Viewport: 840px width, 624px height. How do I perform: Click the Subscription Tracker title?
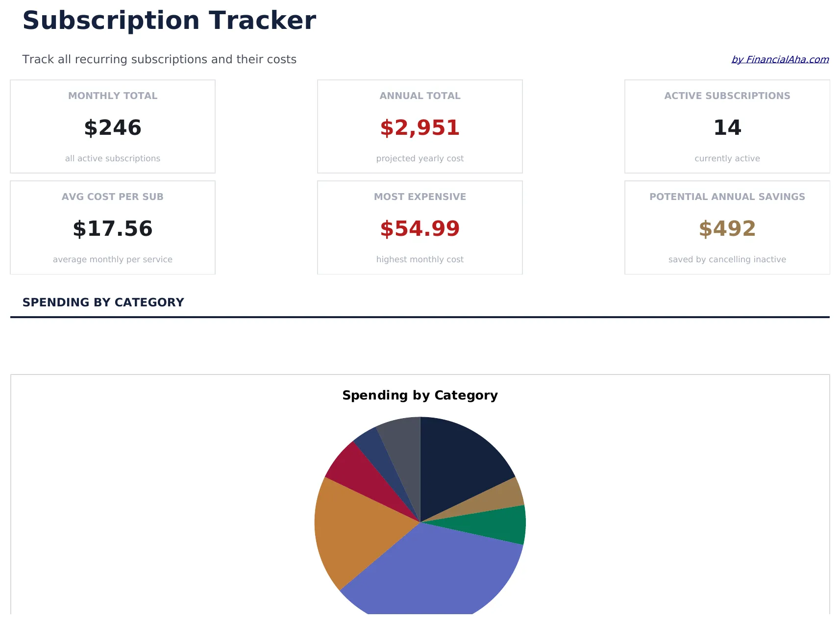[169, 20]
